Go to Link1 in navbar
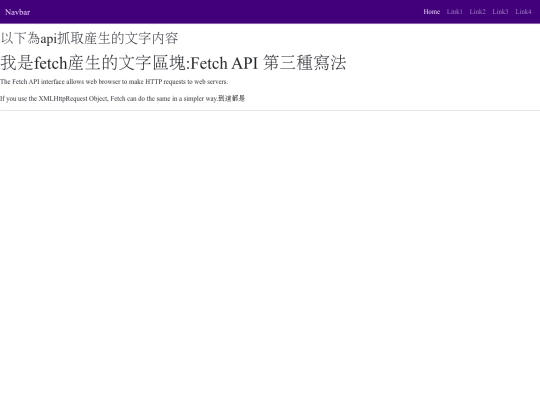 coord(455,12)
